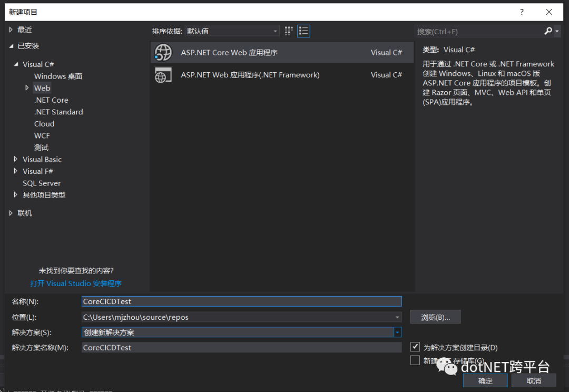Select the .NET Core category

(51, 100)
